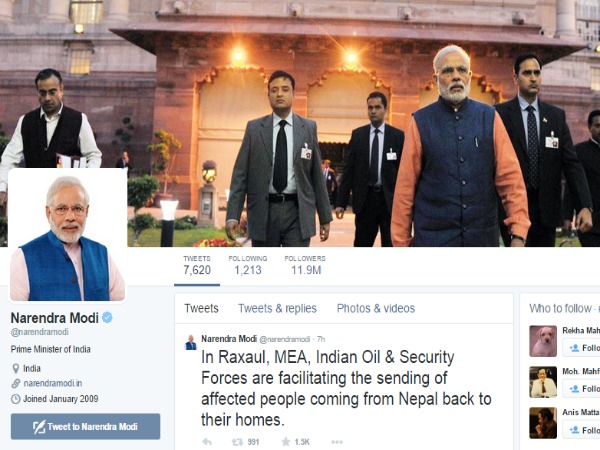Click the link icon beside narendramodi.in
This screenshot has width=600, height=450.
[x=16, y=383]
